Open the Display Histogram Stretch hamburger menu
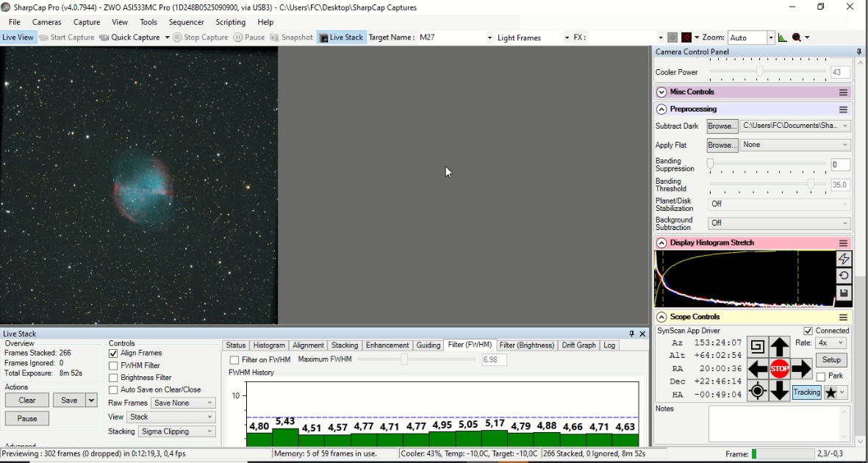Image resolution: width=868 pixels, height=463 pixels. (843, 243)
